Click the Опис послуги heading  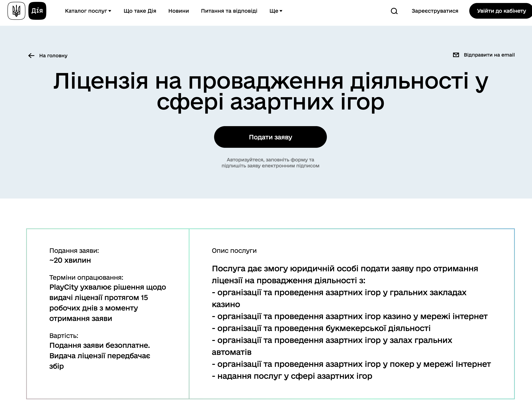(234, 251)
